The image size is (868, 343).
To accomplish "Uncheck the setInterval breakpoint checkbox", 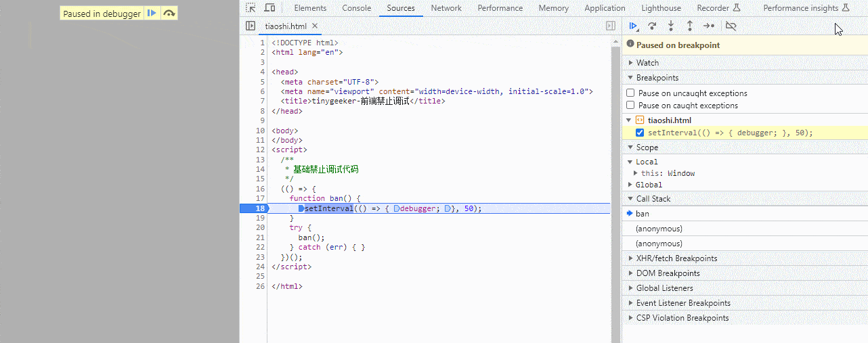I will pyautogui.click(x=640, y=133).
